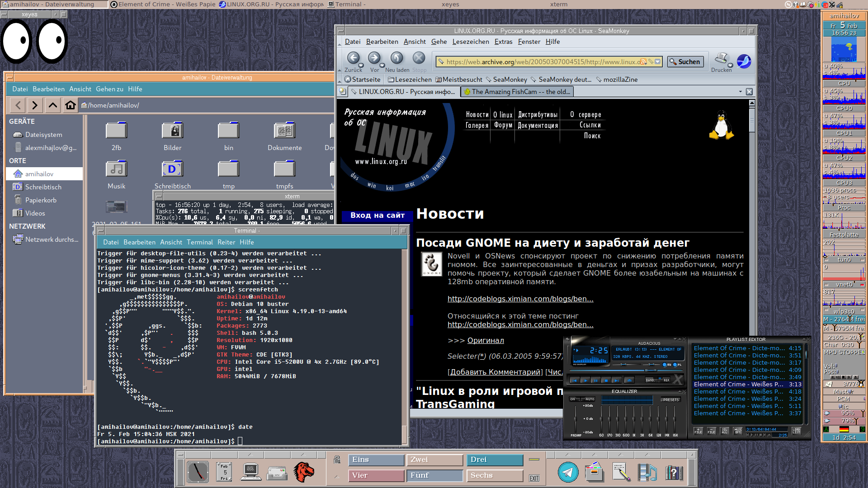Click the Audacious seek position slider
Screen dimensions: 868x488
(x=651, y=371)
